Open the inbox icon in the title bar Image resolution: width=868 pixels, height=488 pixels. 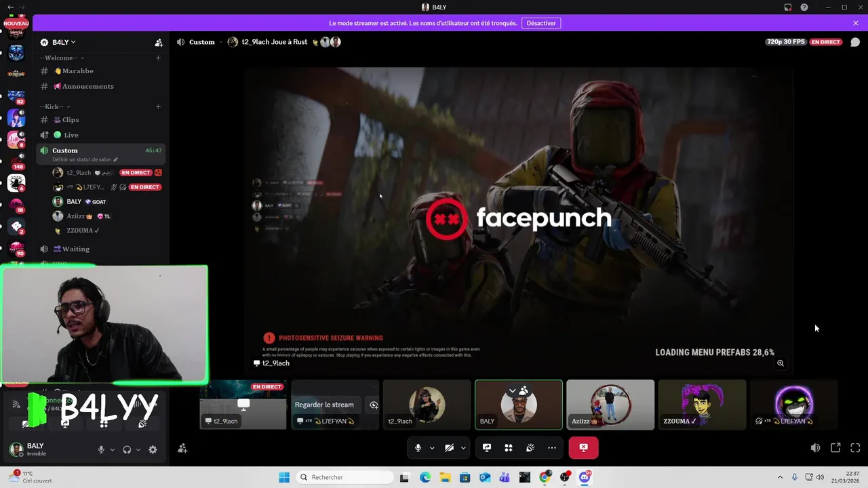pos(788,7)
